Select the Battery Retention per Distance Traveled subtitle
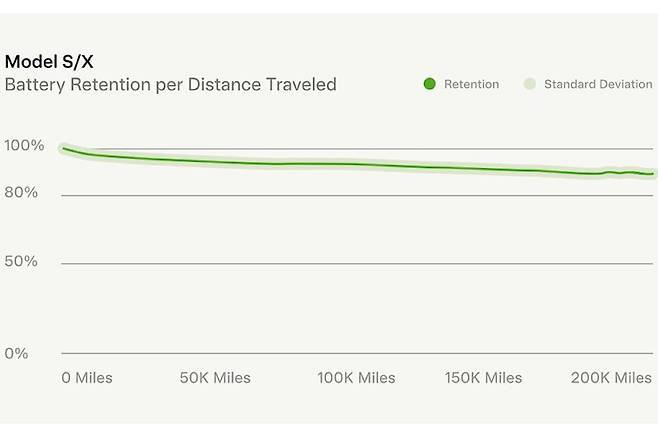The image size is (658, 438). point(170,85)
